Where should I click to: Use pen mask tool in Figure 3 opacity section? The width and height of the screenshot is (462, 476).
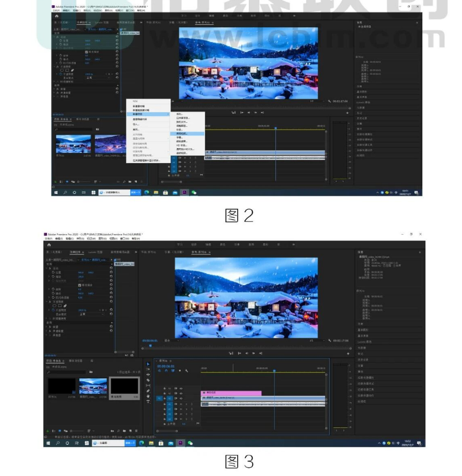(65, 306)
